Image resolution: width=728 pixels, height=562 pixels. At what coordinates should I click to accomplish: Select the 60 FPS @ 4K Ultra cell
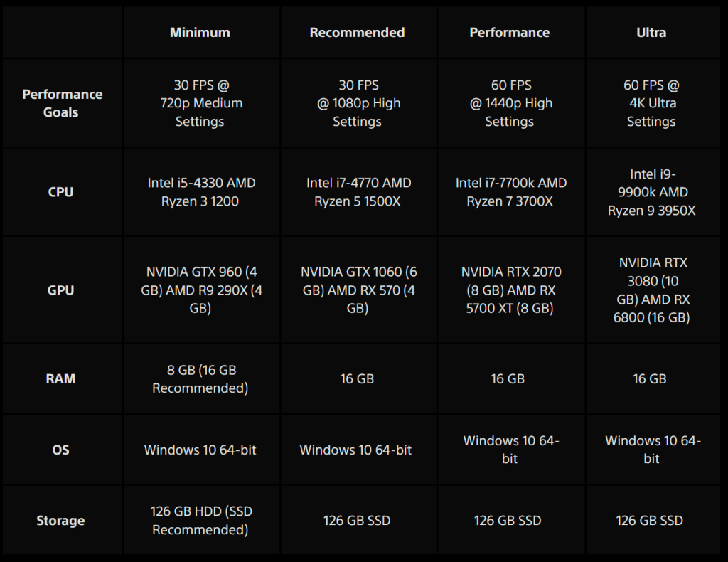tap(651, 103)
